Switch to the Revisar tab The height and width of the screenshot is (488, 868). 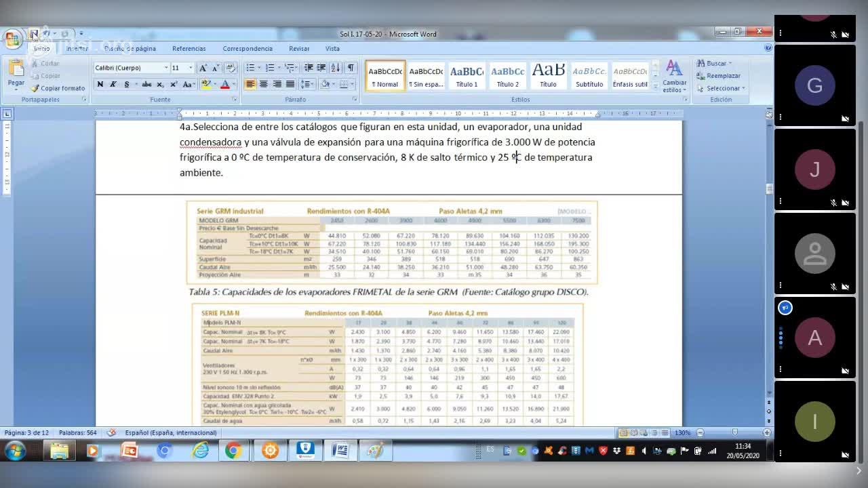pyautogui.click(x=299, y=49)
